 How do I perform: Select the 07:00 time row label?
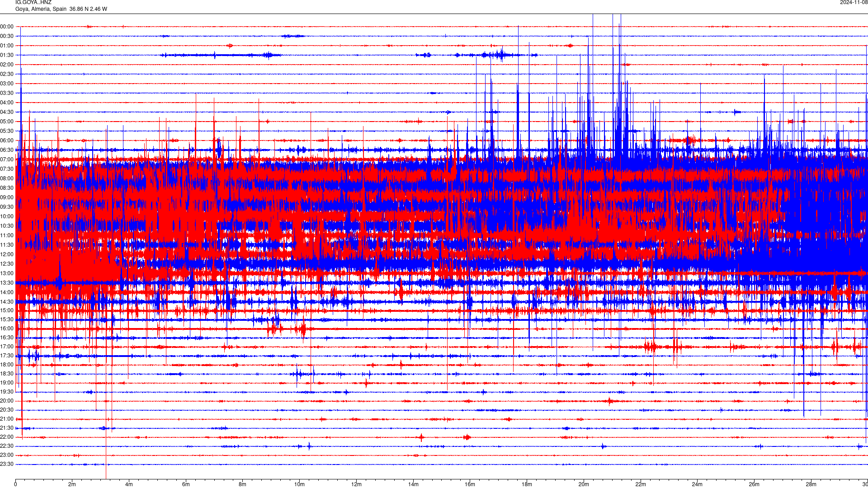click(7, 160)
